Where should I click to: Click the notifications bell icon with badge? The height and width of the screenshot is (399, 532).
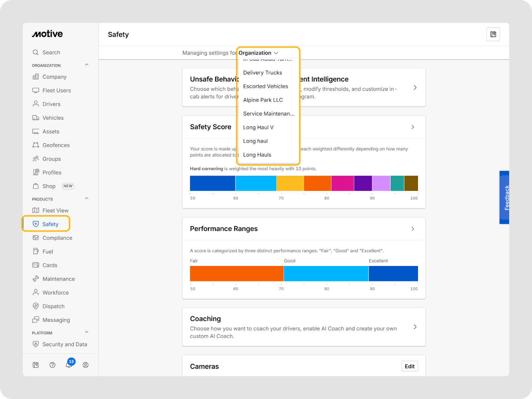tap(69, 365)
